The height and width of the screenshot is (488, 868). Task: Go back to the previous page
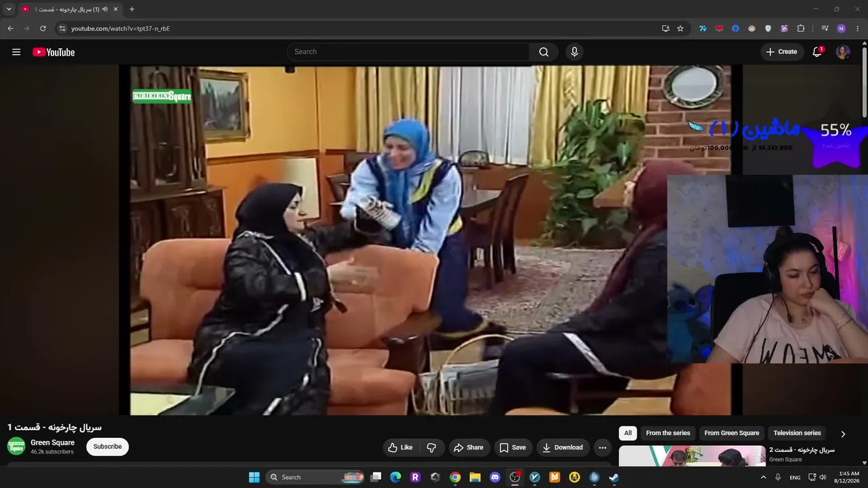[x=10, y=28]
